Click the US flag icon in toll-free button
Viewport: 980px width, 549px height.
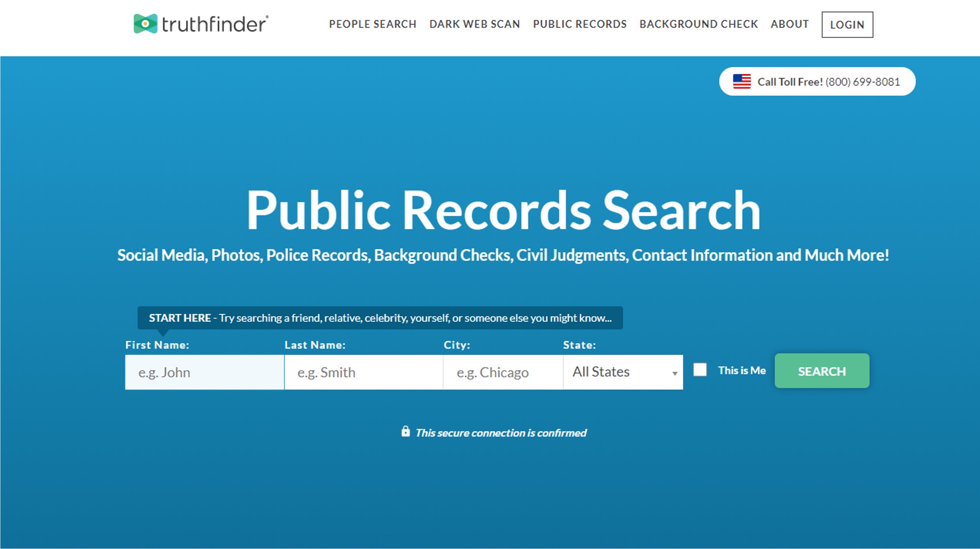[741, 81]
